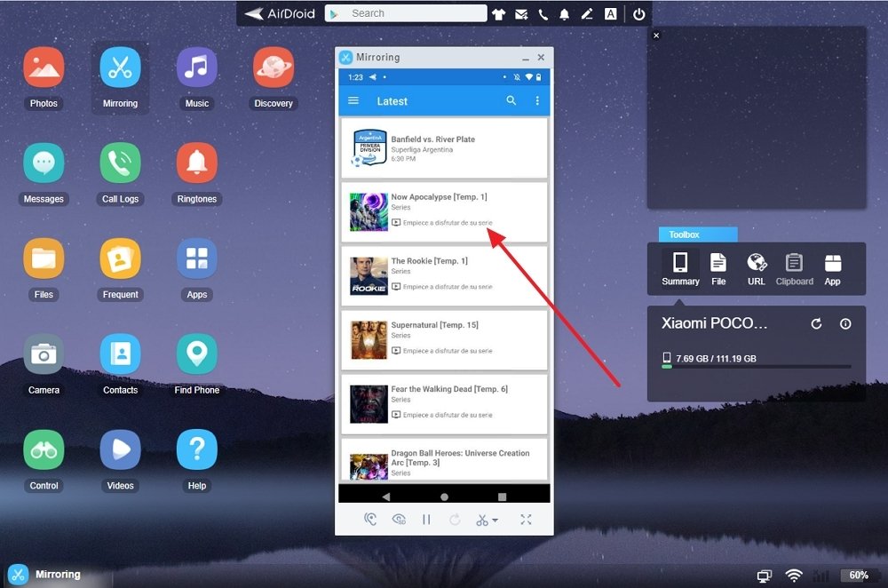Open the Discovery app icon
The width and height of the screenshot is (888, 588).
[x=273, y=68]
